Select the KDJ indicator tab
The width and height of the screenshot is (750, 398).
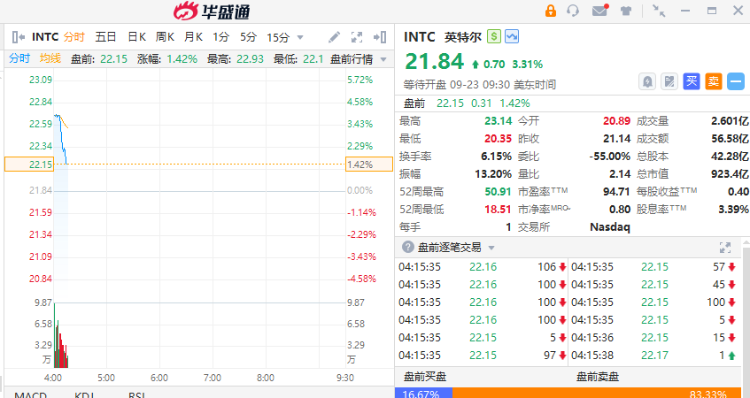coord(84,394)
